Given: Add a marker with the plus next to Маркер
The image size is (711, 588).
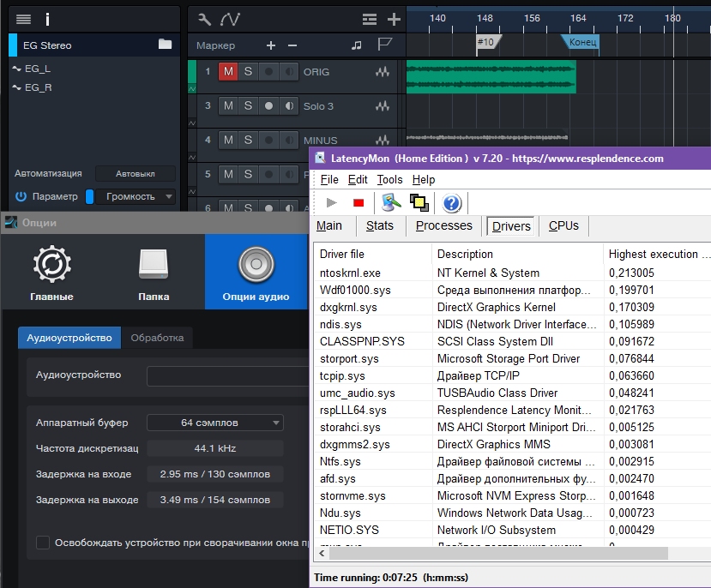Looking at the screenshot, I should click(x=271, y=45).
